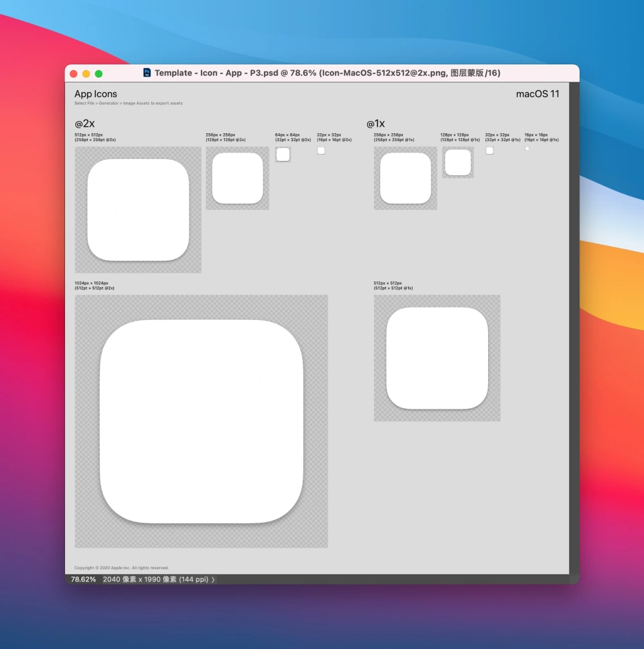Expand the status bar info arrow
Viewport: 644px width, 649px height.
click(x=213, y=579)
